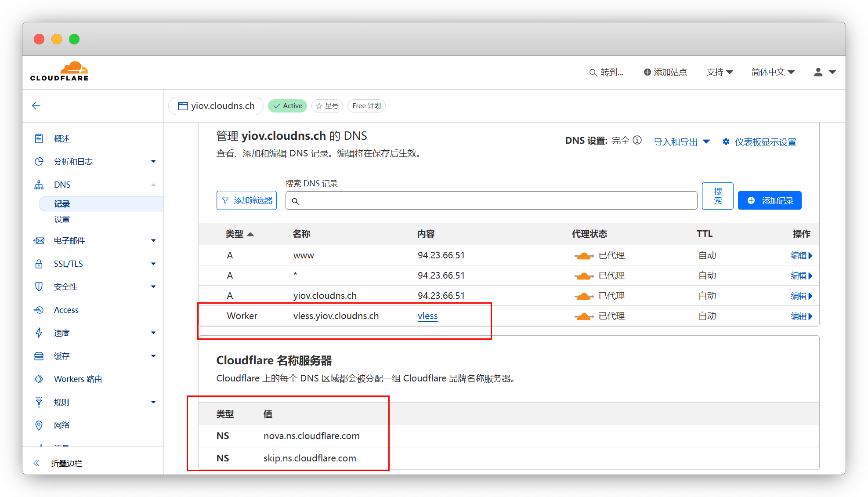Screen dimensions: 868x497
Task: Star the site with 星号 toggle
Action: (x=327, y=106)
